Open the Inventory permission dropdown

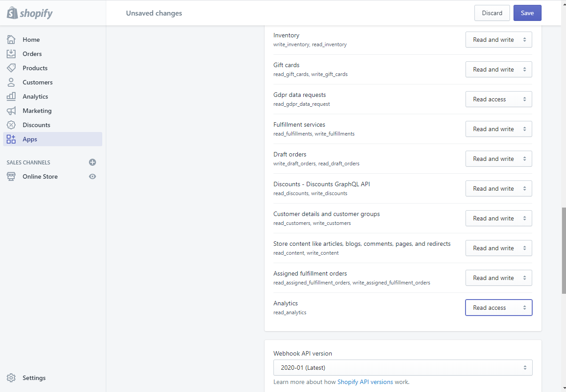(x=498, y=40)
